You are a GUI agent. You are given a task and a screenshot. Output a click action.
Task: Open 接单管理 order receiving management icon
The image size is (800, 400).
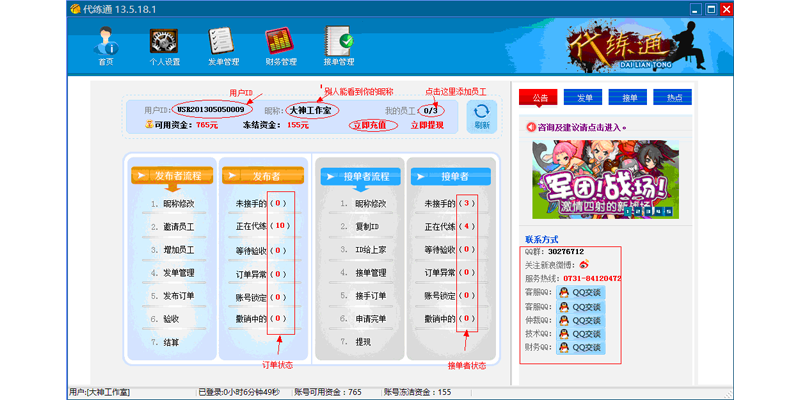point(339,46)
